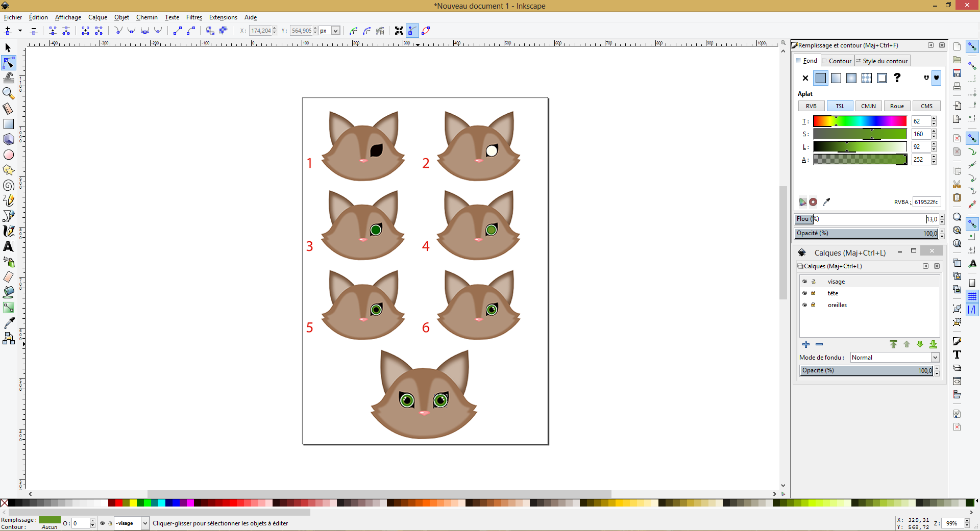
Task: Select the Rectangle drawing tool
Action: coord(9,124)
